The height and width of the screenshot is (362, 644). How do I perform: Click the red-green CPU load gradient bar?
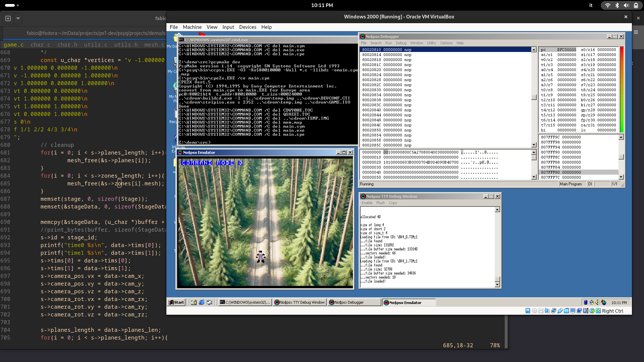coord(622,89)
